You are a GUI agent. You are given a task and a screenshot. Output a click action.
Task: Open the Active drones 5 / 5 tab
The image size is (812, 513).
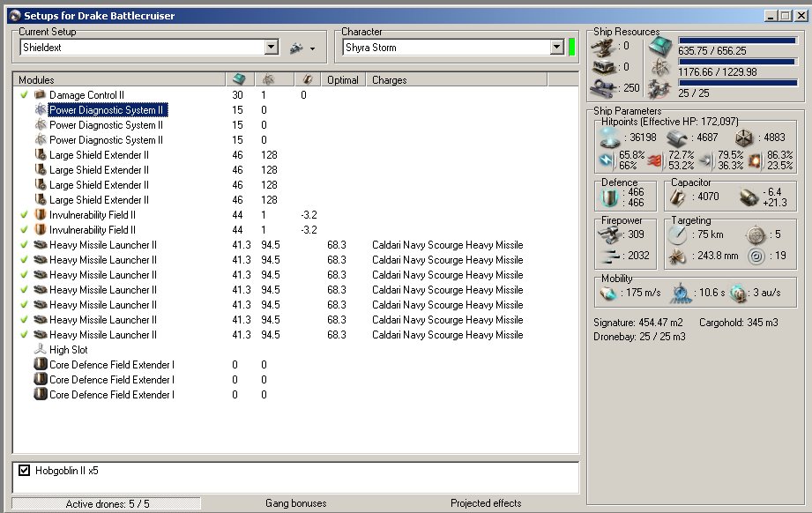107,503
